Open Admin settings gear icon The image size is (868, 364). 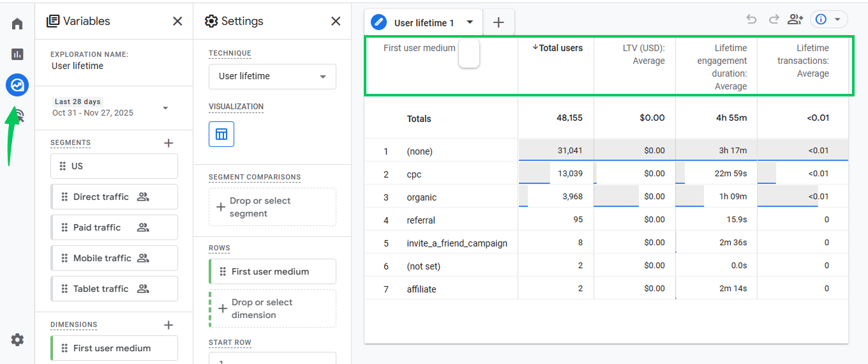[x=17, y=340]
